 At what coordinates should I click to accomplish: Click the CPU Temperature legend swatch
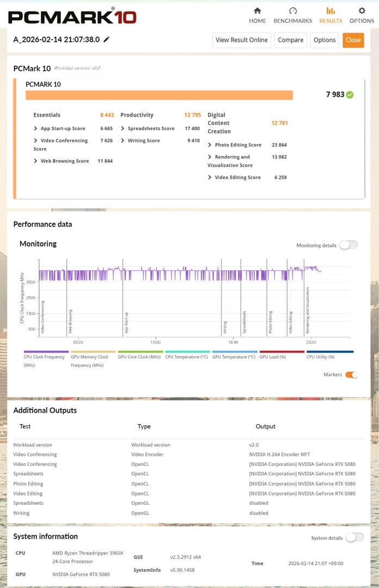point(188,352)
